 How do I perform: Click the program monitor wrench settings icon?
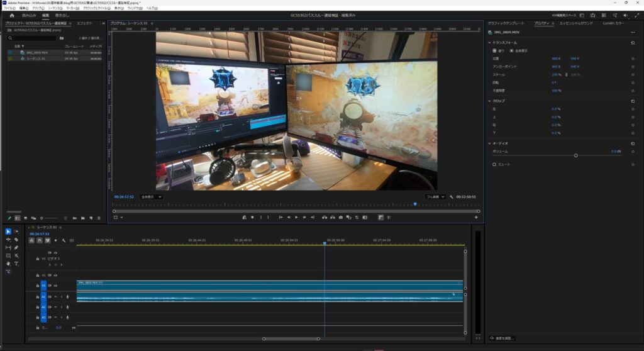coord(452,197)
